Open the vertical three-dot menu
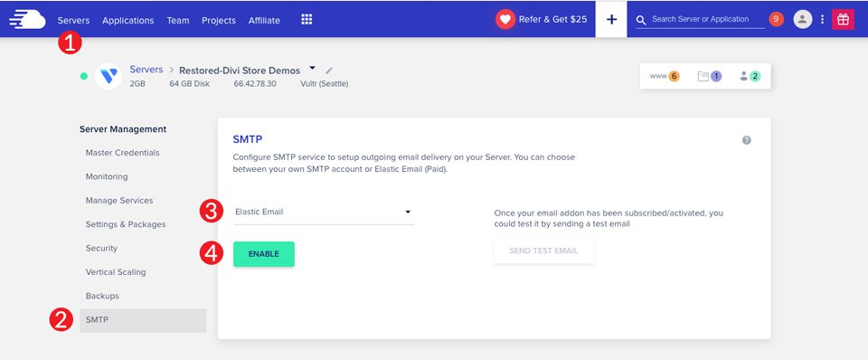The image size is (868, 360). click(822, 19)
